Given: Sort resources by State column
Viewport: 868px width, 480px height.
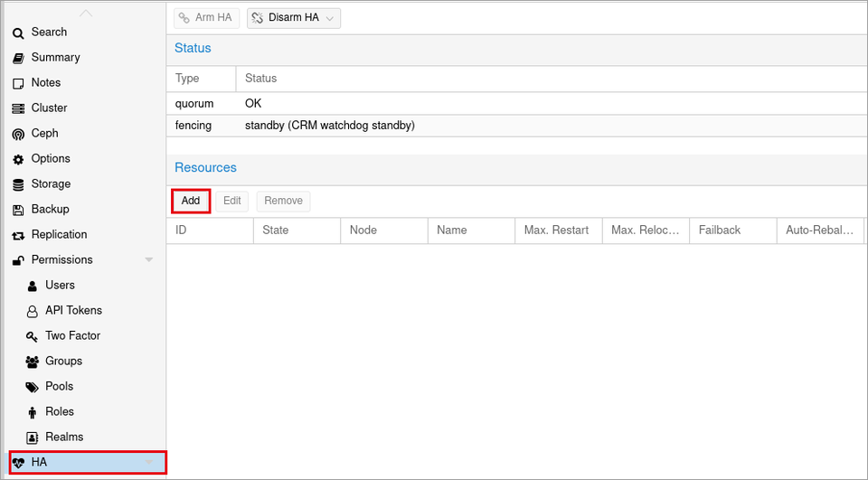Looking at the screenshot, I should 297,231.
